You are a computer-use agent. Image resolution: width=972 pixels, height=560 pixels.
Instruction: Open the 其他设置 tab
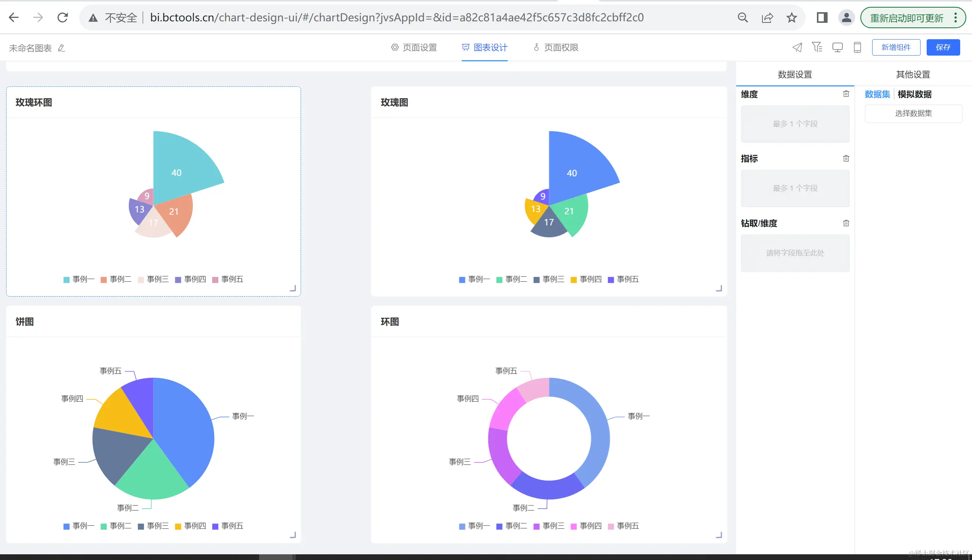(913, 74)
